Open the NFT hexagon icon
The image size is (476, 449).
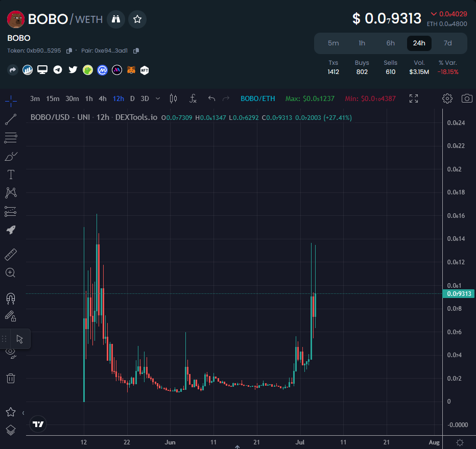tap(145, 70)
